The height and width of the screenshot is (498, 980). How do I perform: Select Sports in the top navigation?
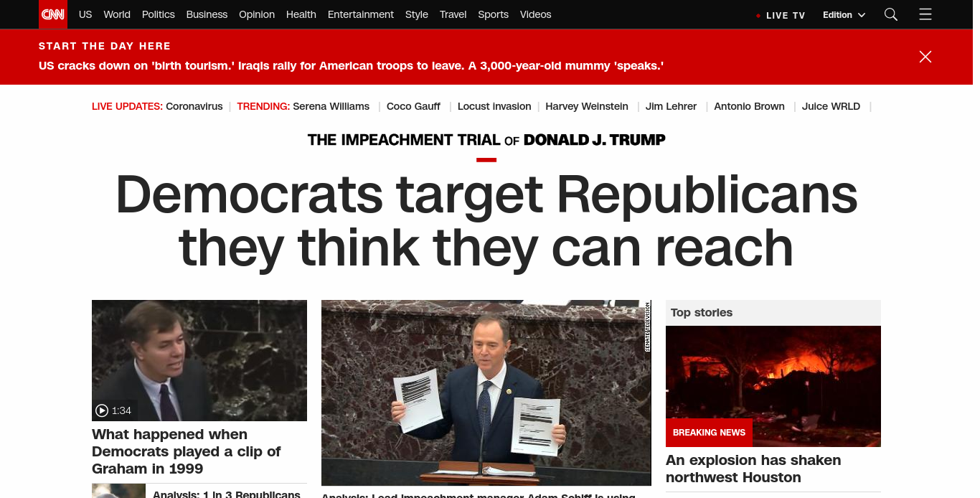(494, 14)
